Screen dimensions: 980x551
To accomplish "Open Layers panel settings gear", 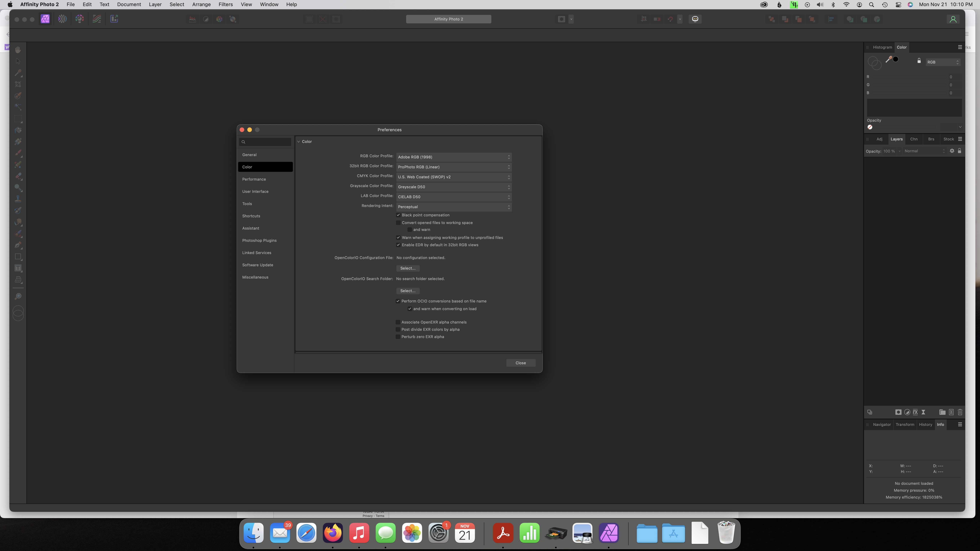I will click(x=952, y=151).
